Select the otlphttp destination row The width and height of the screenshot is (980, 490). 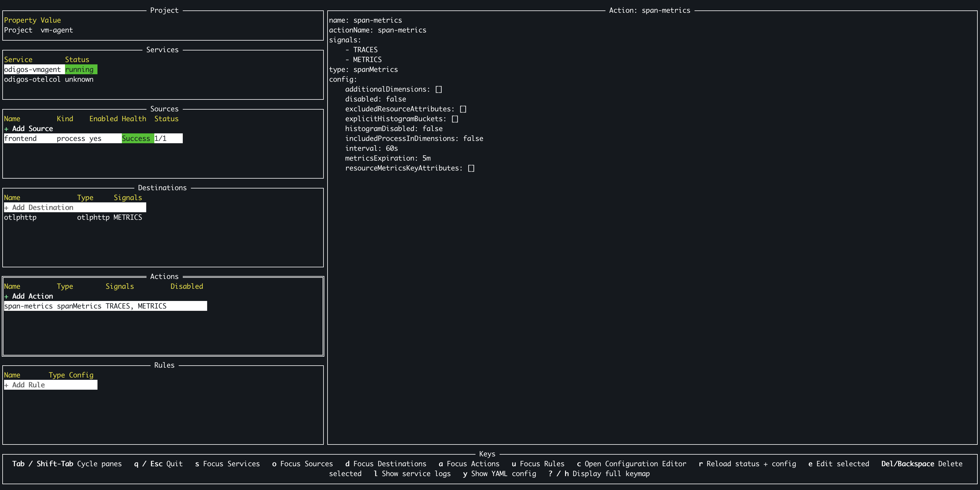click(21, 217)
